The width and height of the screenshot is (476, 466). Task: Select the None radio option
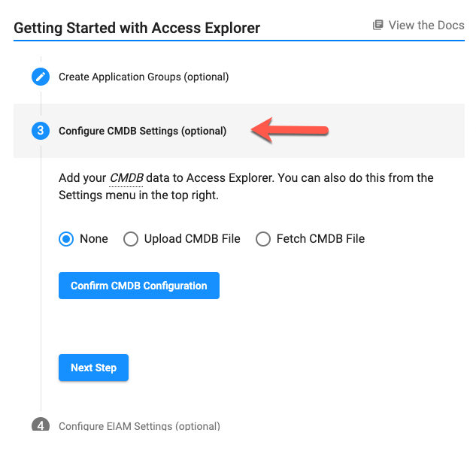click(66, 239)
